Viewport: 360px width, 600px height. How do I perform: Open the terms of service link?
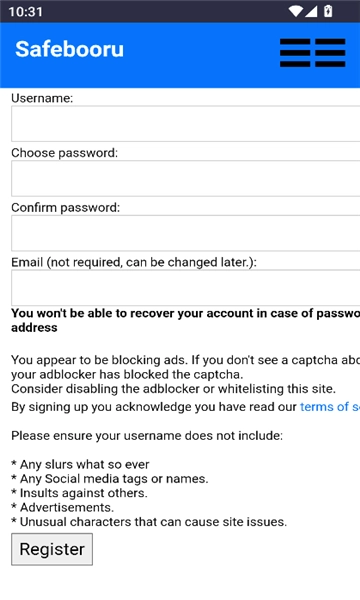pyautogui.click(x=330, y=406)
